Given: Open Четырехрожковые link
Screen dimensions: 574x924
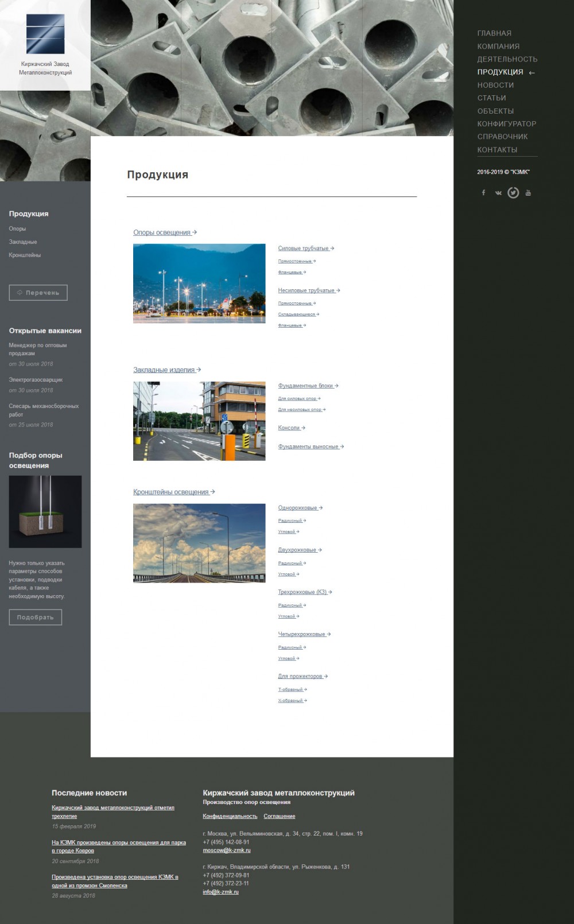Looking at the screenshot, I should coord(304,634).
